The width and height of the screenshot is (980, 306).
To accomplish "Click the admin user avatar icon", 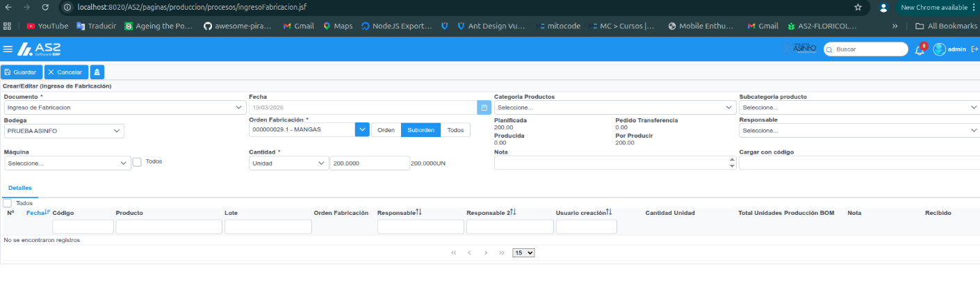I will click(x=940, y=49).
